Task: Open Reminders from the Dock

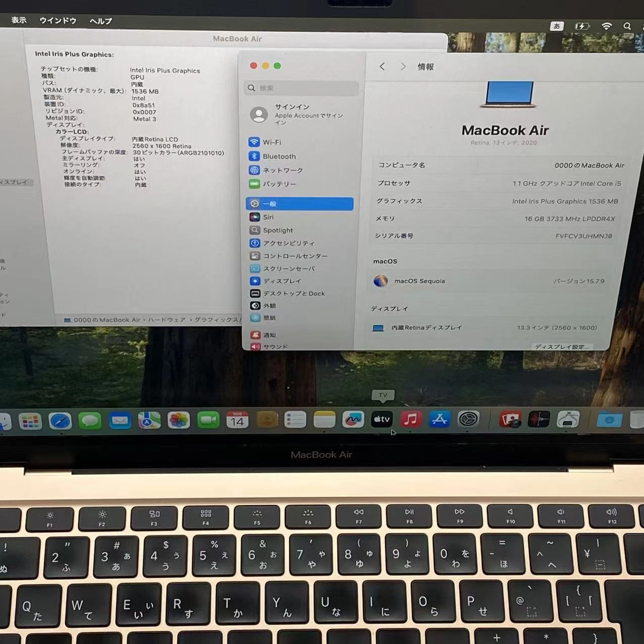Action: coord(295,419)
